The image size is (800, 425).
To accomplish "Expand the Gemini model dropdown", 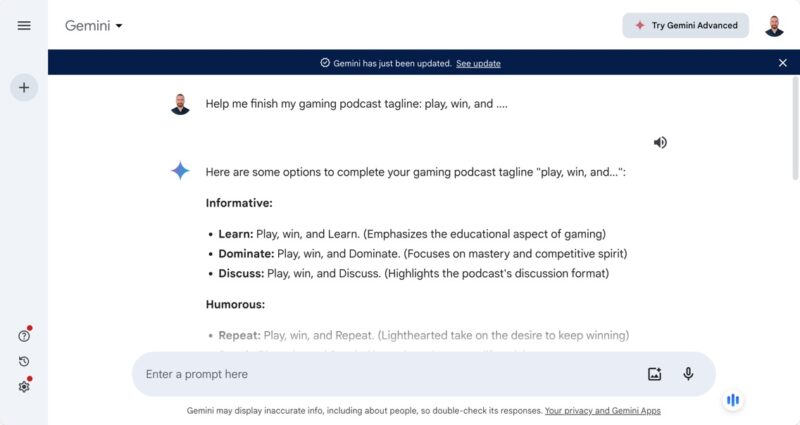I will 93,26.
